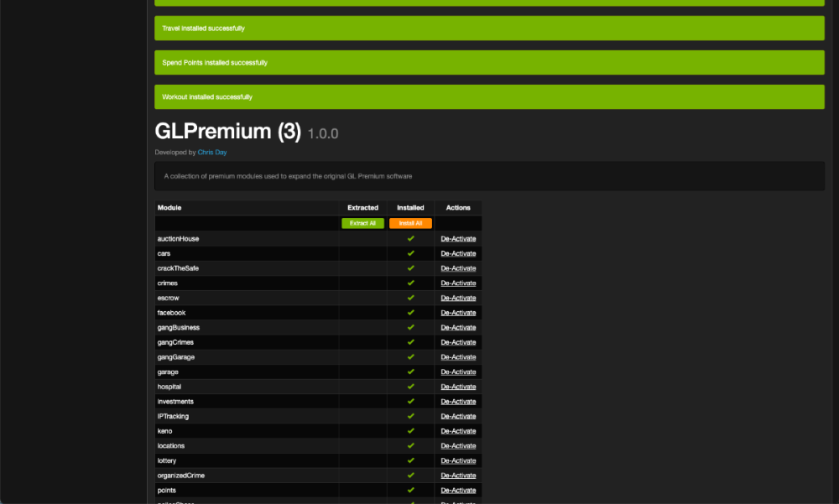De-Activate the facebook module
839x504 pixels.
pyautogui.click(x=458, y=313)
